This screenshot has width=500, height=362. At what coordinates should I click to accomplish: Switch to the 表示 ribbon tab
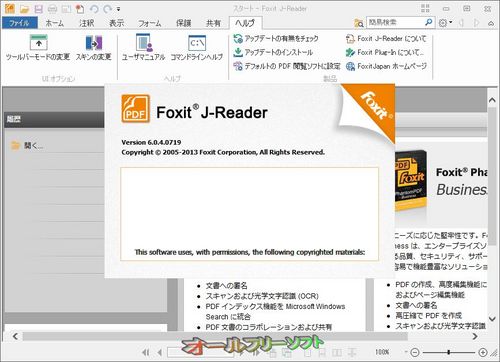click(x=117, y=23)
